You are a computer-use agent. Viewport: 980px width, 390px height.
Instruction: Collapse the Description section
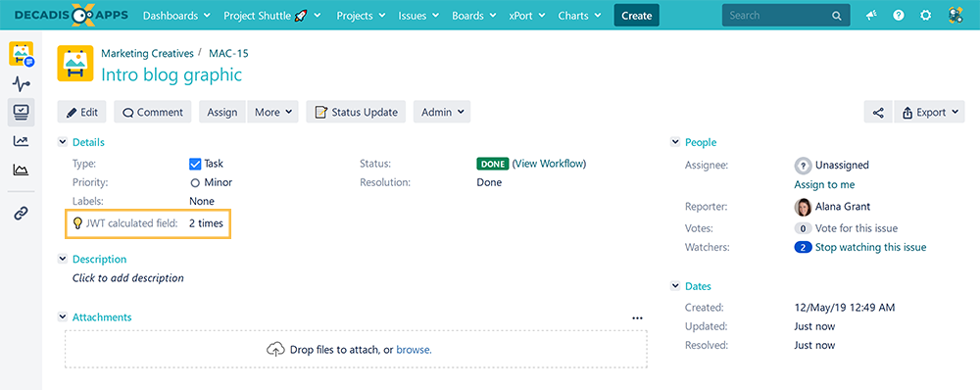coord(63,259)
